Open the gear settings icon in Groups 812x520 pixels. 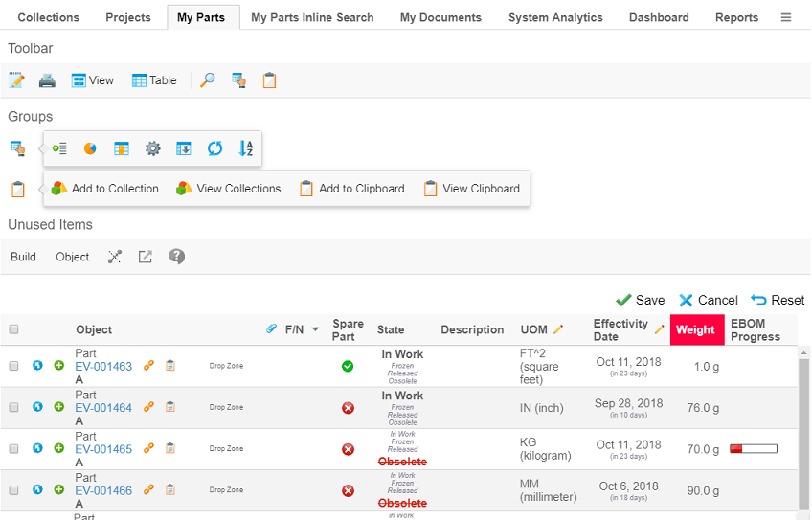pos(152,148)
